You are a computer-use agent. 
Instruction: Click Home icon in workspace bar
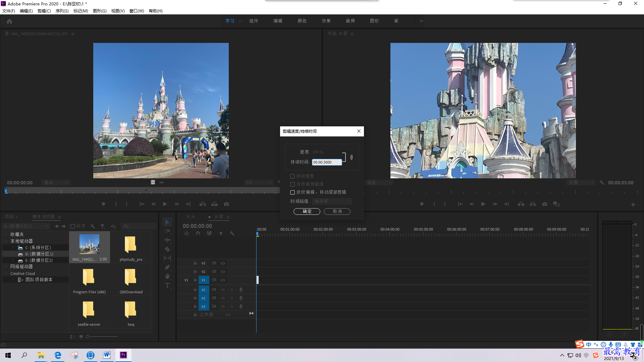(9, 21)
